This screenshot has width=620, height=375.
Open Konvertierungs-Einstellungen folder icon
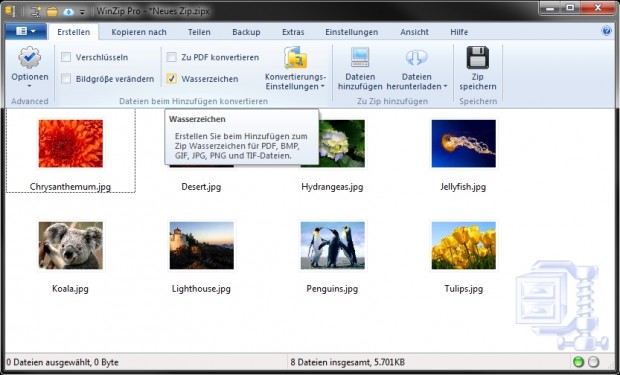[x=295, y=58]
